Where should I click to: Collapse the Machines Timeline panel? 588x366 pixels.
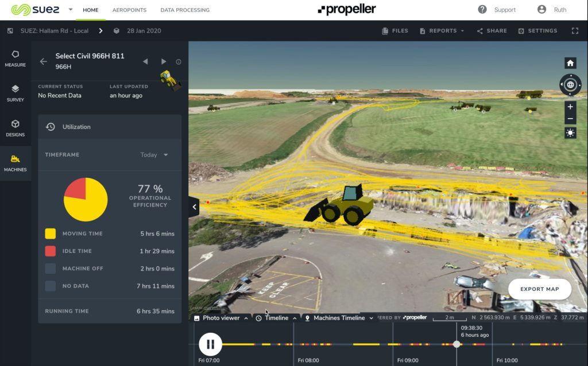[x=372, y=317]
